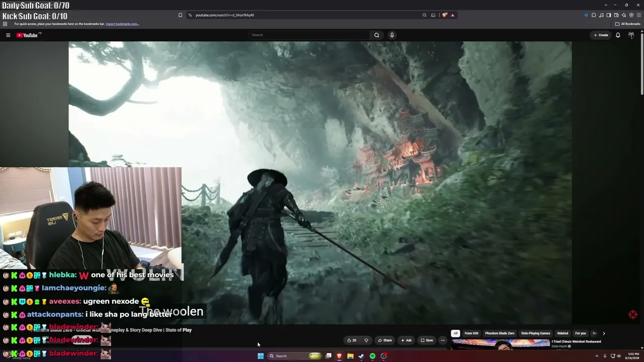The height and width of the screenshot is (362, 644).
Task: Click the Windows taskbar Search box
Action: (294, 356)
